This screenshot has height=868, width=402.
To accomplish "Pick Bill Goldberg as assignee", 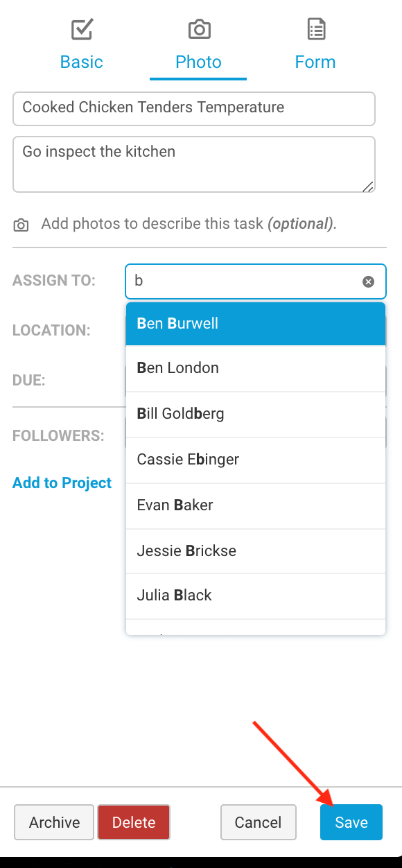I will click(256, 414).
